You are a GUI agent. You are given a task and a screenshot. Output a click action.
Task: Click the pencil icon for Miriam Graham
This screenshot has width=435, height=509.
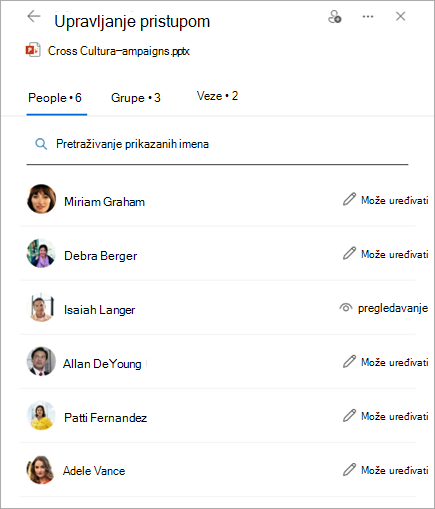349,199
